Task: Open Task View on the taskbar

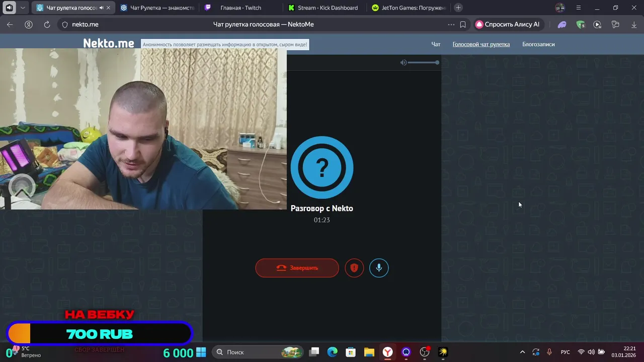Action: [x=314, y=352]
